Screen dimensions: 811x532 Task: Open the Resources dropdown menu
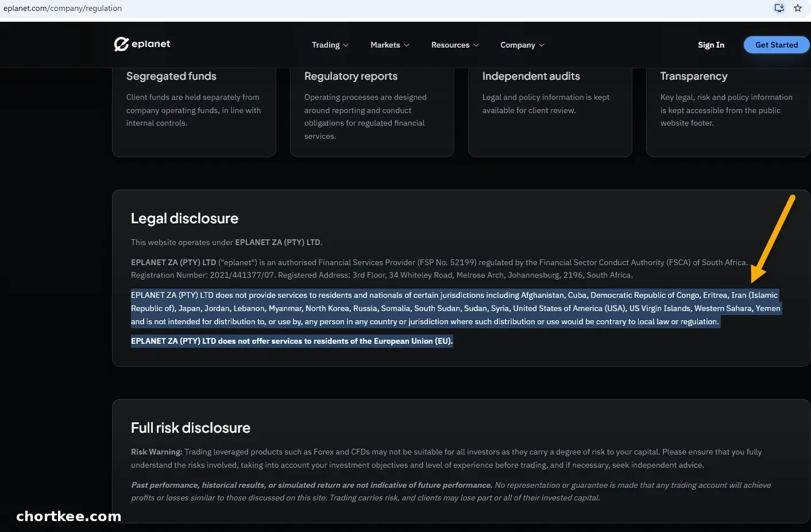pos(455,45)
